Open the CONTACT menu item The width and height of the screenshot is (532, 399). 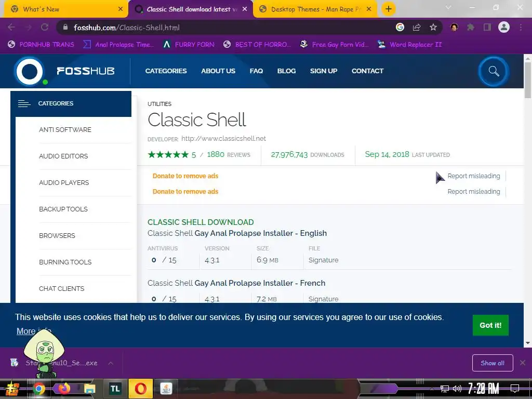tap(367, 71)
